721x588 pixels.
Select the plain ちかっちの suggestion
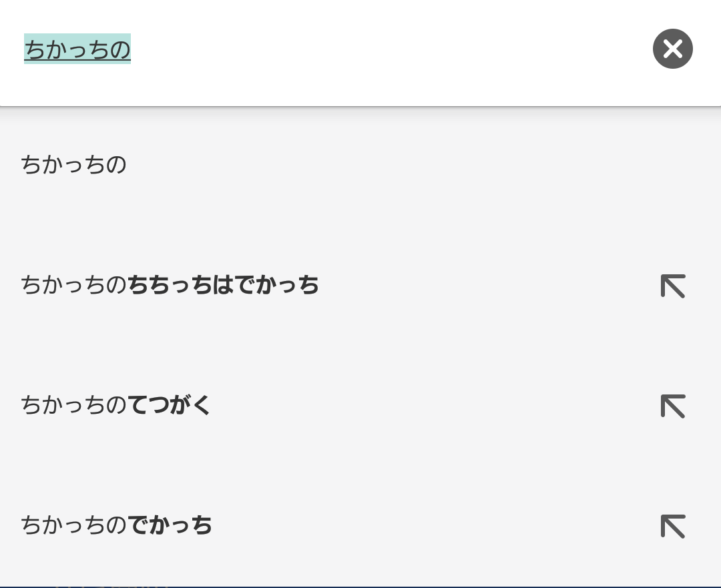pyautogui.click(x=360, y=165)
